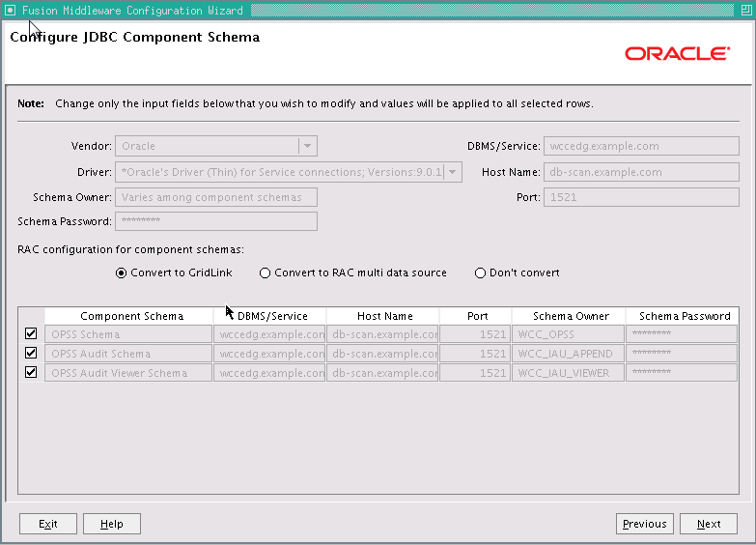
Task: Select the OPSS Audit Schema name cell
Action: pos(128,354)
